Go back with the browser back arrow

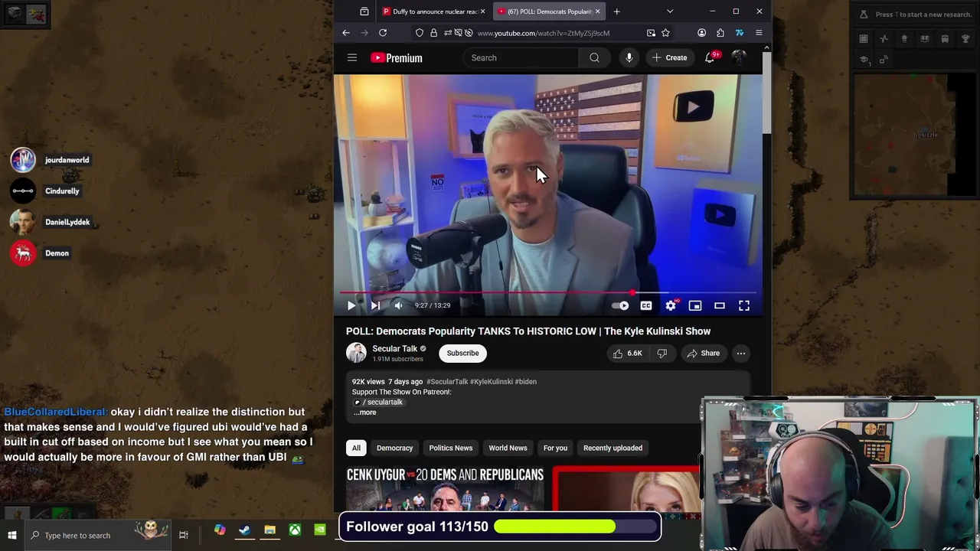pos(346,33)
